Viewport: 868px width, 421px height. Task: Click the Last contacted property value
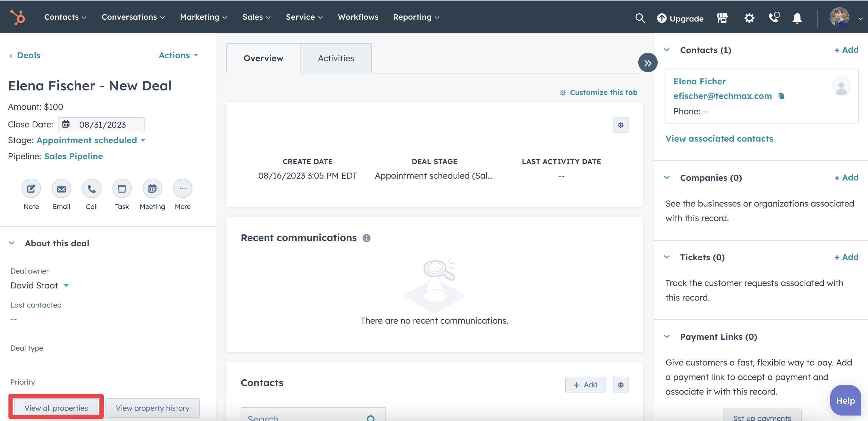click(13, 319)
